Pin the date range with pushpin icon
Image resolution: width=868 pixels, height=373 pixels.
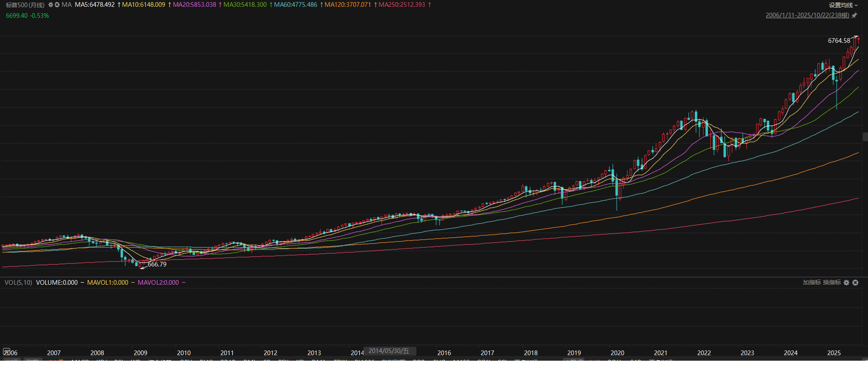coord(854,15)
